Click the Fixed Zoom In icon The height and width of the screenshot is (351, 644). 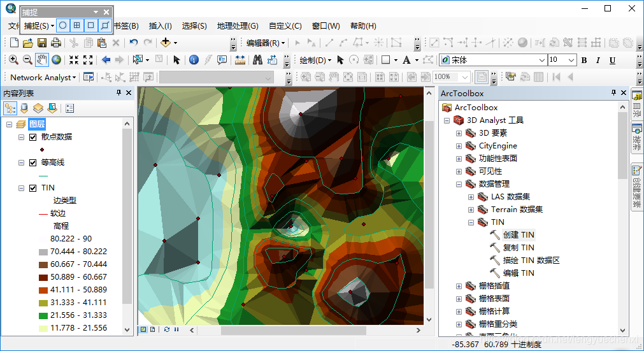73,60
